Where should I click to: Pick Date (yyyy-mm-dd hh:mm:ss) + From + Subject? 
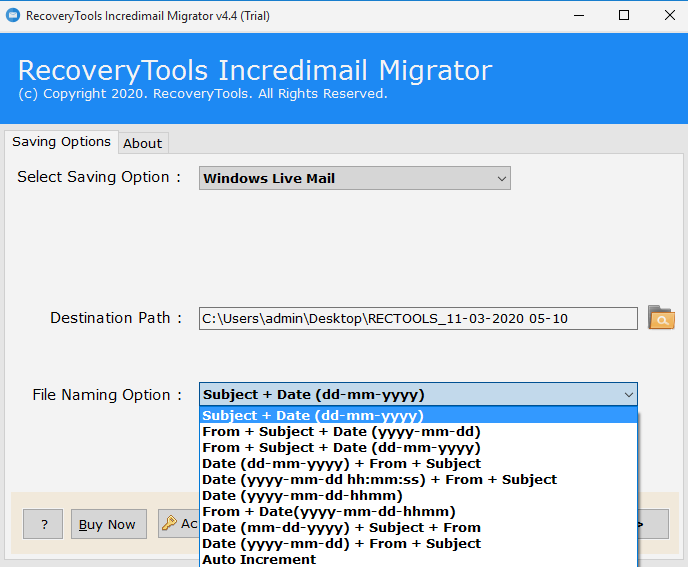pos(379,479)
